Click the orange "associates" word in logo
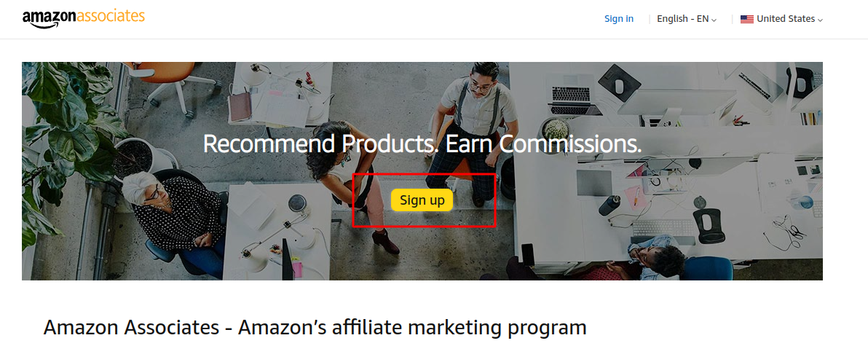This screenshot has width=868, height=346. tap(110, 16)
